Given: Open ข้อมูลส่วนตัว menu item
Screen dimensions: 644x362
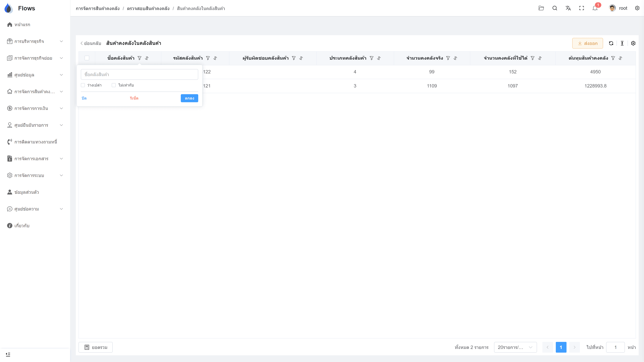Looking at the screenshot, I should [35, 192].
